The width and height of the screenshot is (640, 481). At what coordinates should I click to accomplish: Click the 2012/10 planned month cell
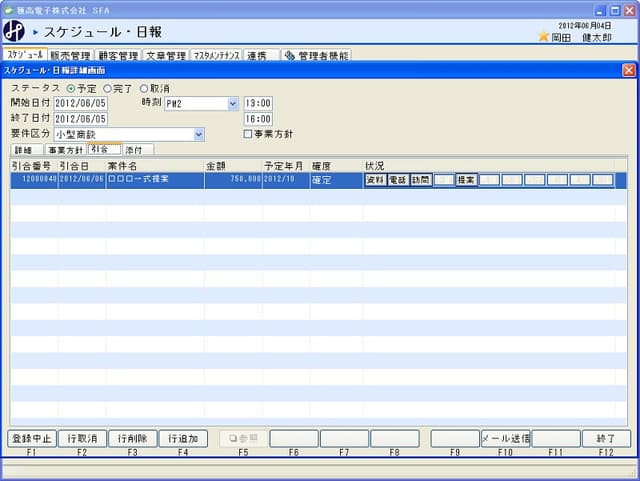[286, 180]
